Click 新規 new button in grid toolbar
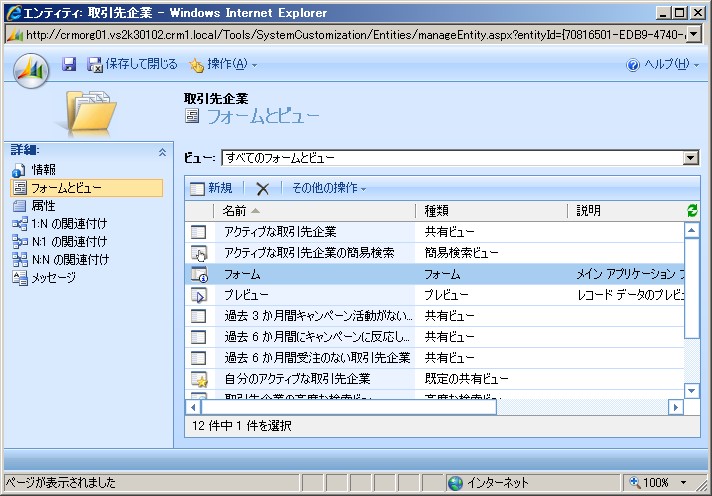 coord(211,188)
